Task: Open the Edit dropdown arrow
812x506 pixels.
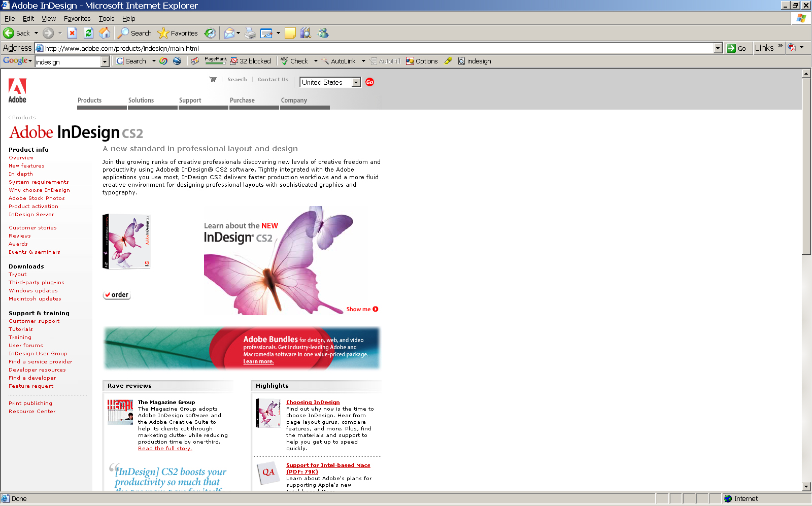Action: [278, 33]
